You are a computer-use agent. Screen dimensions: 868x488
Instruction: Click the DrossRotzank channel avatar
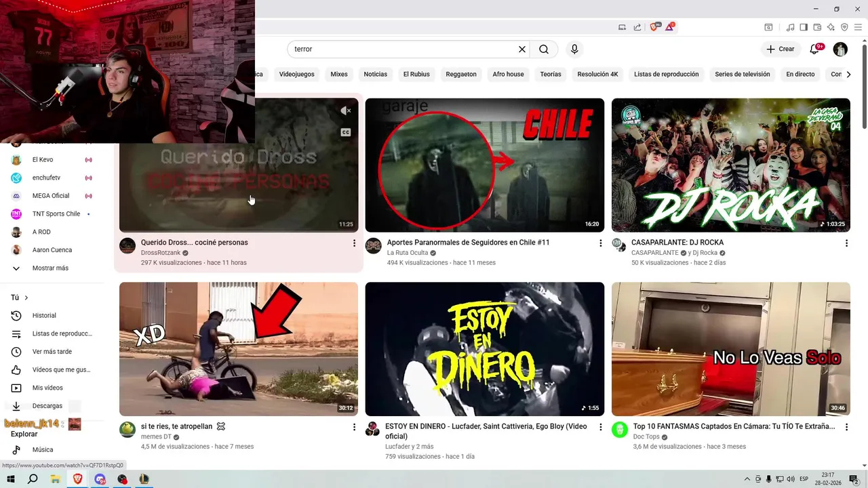[x=127, y=245]
